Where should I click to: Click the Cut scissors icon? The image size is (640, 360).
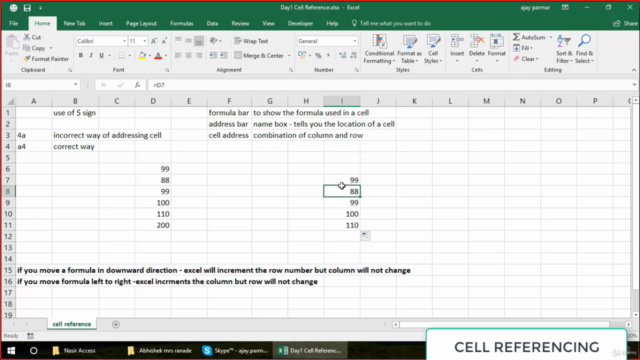(27, 37)
